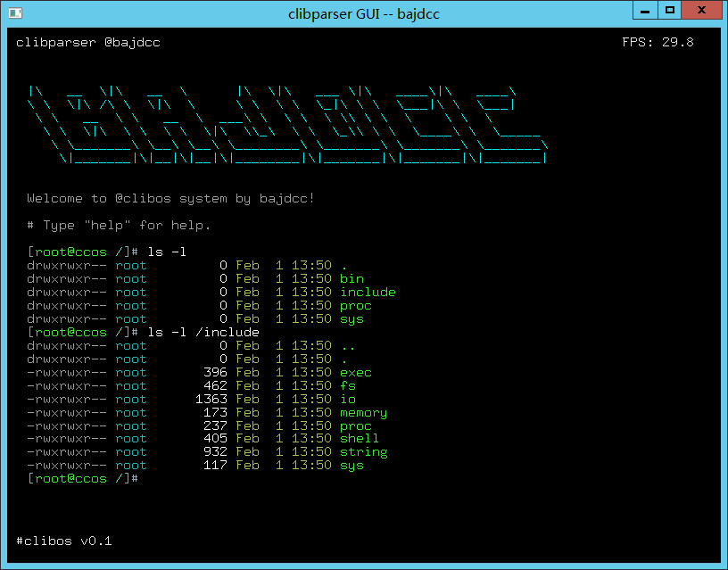Screen dimensions: 728x570
Task: Minimize the clibparser GUI window
Action: click(x=645, y=10)
